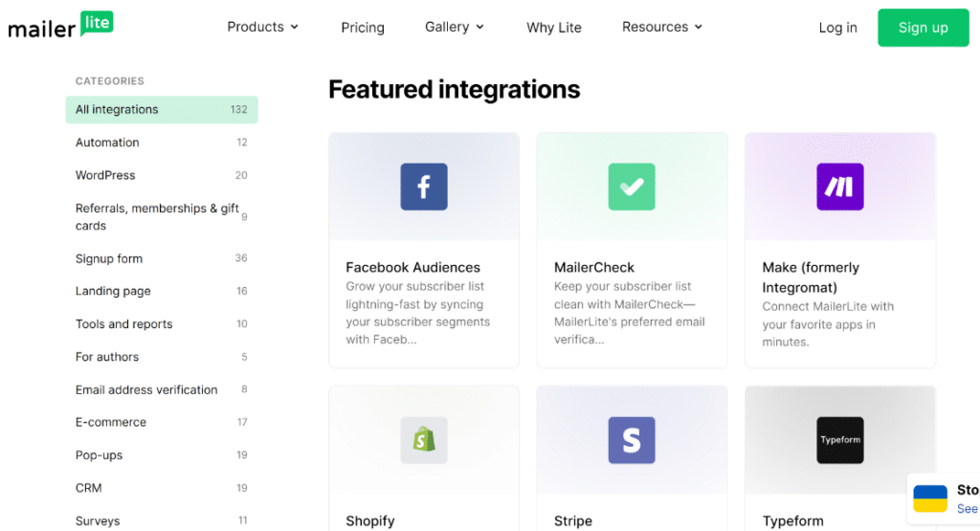Go to the Pricing page
Viewport: 980px width, 531px height.
click(x=363, y=28)
